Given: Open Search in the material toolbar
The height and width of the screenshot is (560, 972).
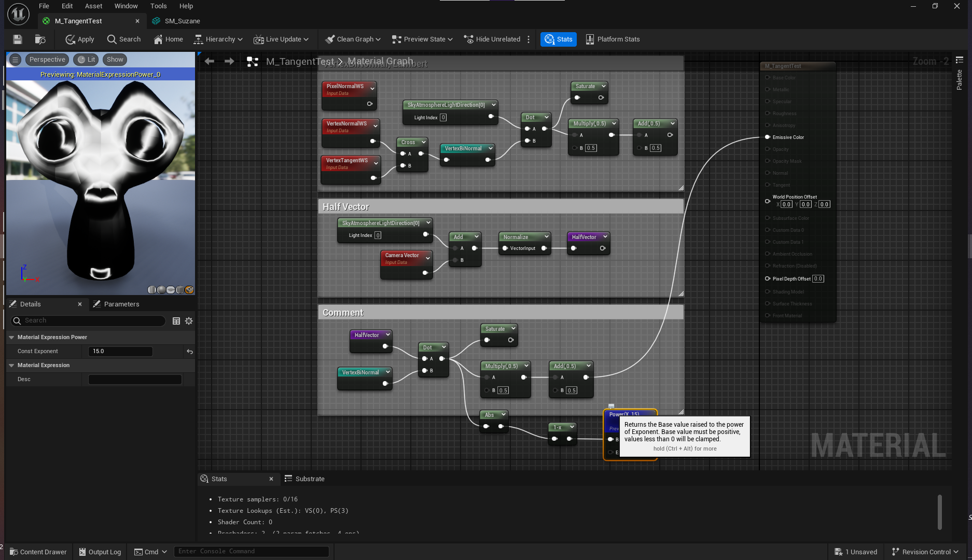Looking at the screenshot, I should (x=124, y=39).
